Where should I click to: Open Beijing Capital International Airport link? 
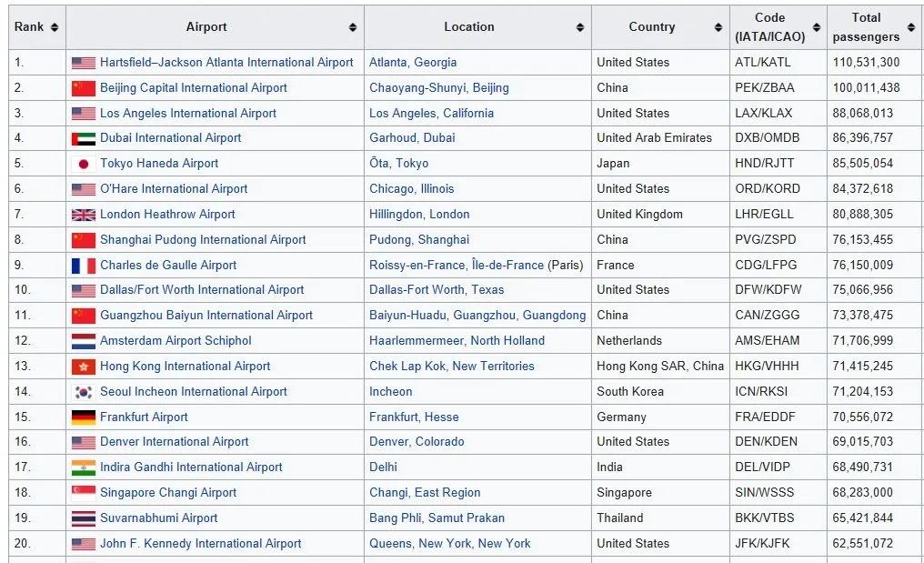[193, 88]
